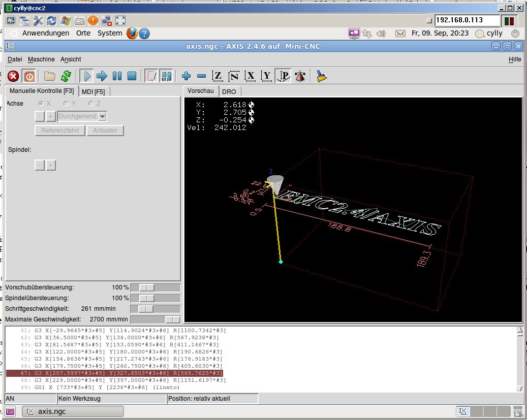527x420 pixels.
Task: Clear the live plot with broom icon
Action: click(321, 76)
